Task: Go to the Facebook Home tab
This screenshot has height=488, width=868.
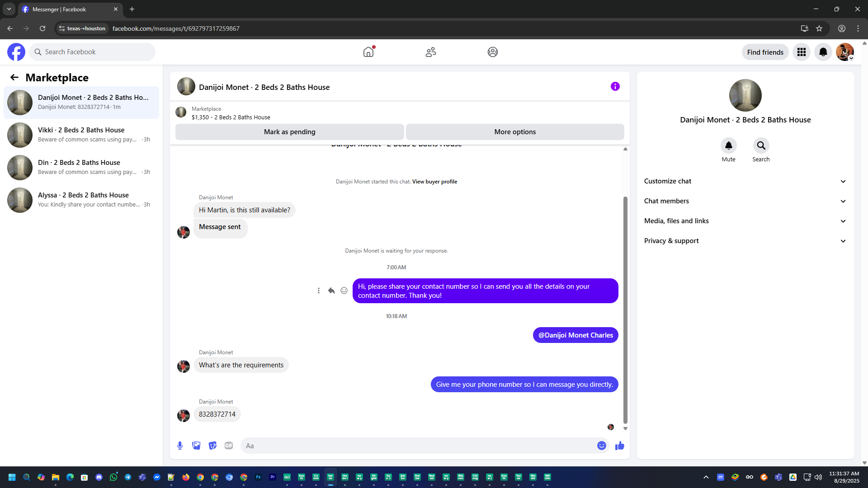Action: click(368, 52)
